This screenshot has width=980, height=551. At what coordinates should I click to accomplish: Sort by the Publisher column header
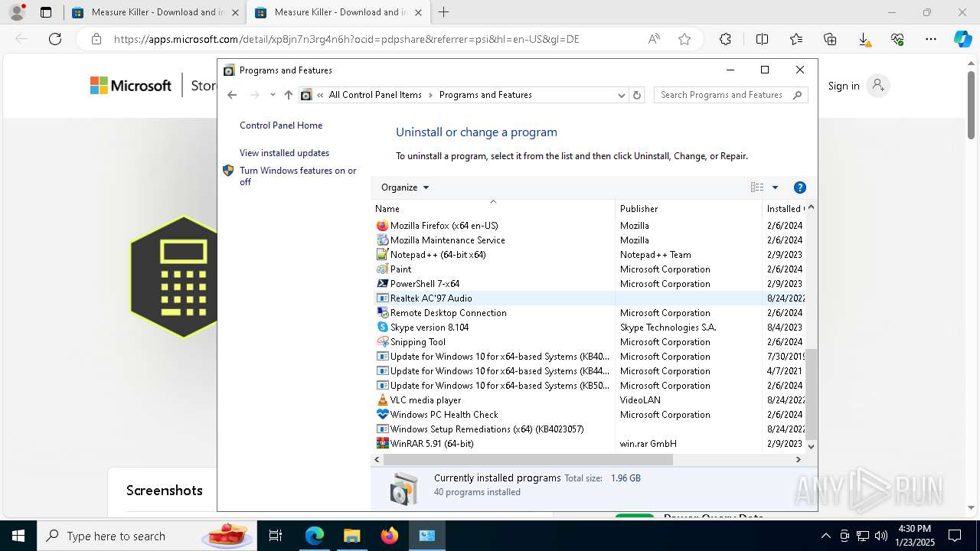coord(688,208)
